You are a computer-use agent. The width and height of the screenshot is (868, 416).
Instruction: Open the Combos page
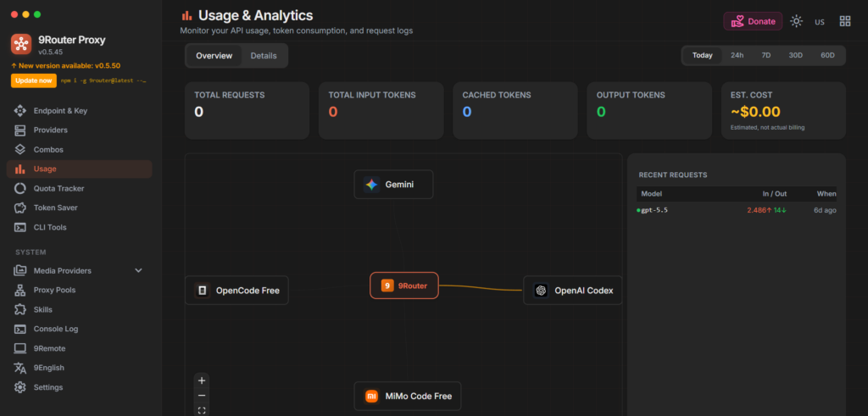[x=79, y=149]
